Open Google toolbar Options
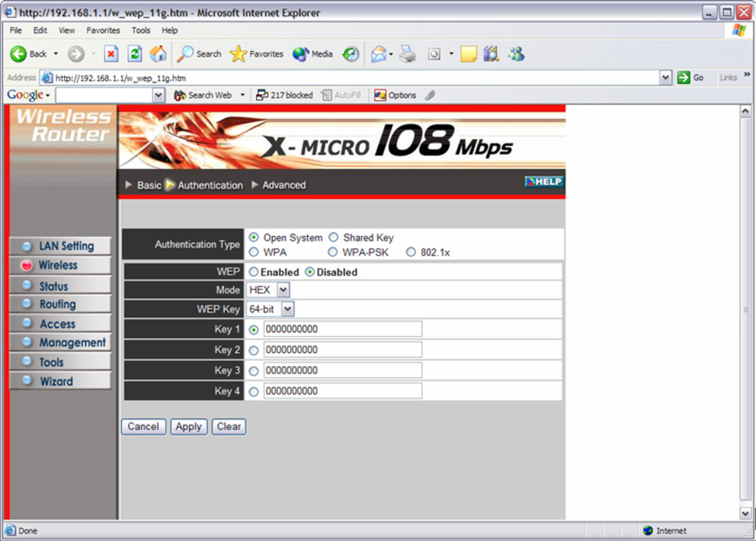 coord(395,96)
